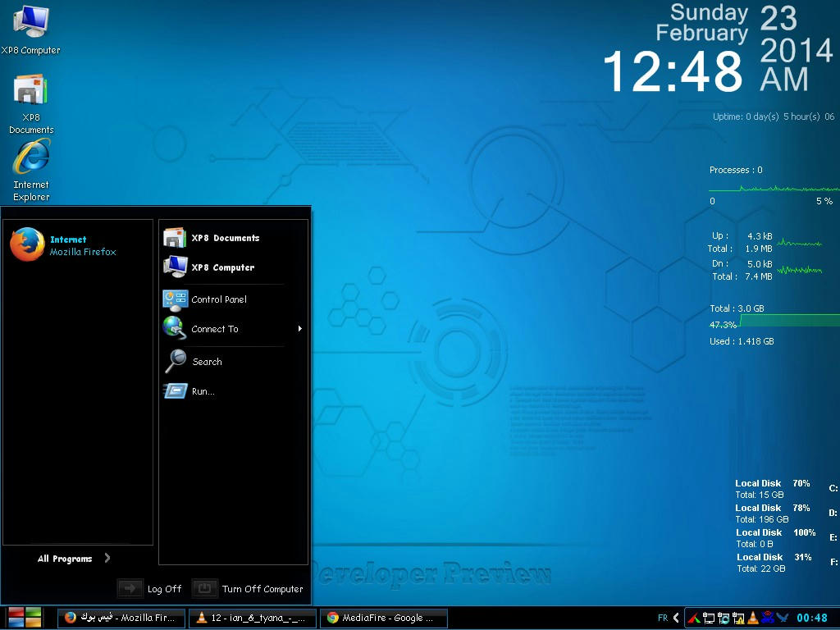Screen dimensions: 840x630
Task: Click the blue bird tray icon
Action: [782, 618]
